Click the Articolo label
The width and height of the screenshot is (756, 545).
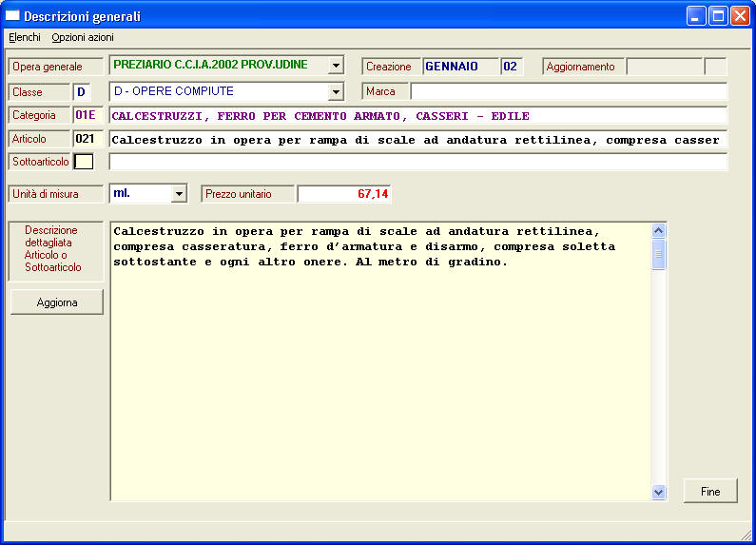tap(39, 139)
